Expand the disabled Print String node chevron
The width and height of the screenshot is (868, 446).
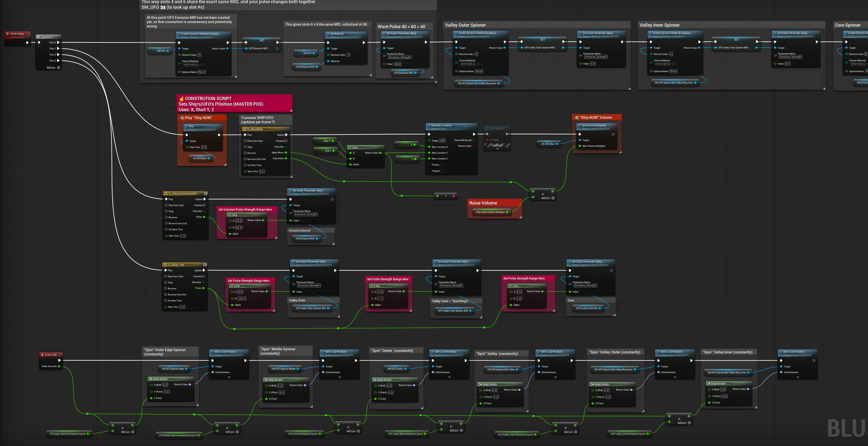[x=497, y=149]
